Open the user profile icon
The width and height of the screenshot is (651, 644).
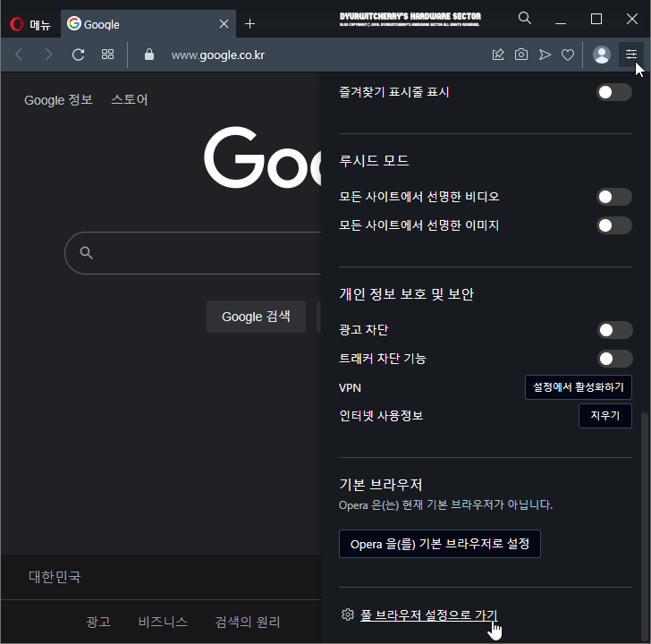point(601,55)
